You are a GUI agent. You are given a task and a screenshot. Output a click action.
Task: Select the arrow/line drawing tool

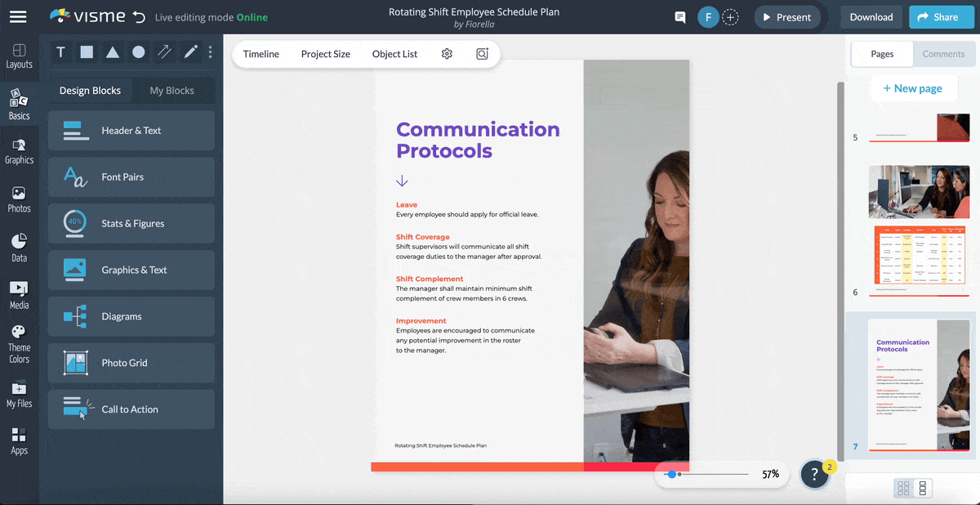point(165,51)
